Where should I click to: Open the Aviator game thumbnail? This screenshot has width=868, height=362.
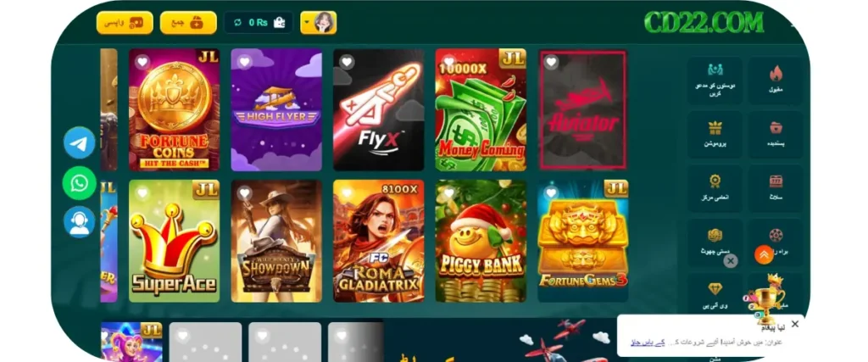(x=583, y=109)
